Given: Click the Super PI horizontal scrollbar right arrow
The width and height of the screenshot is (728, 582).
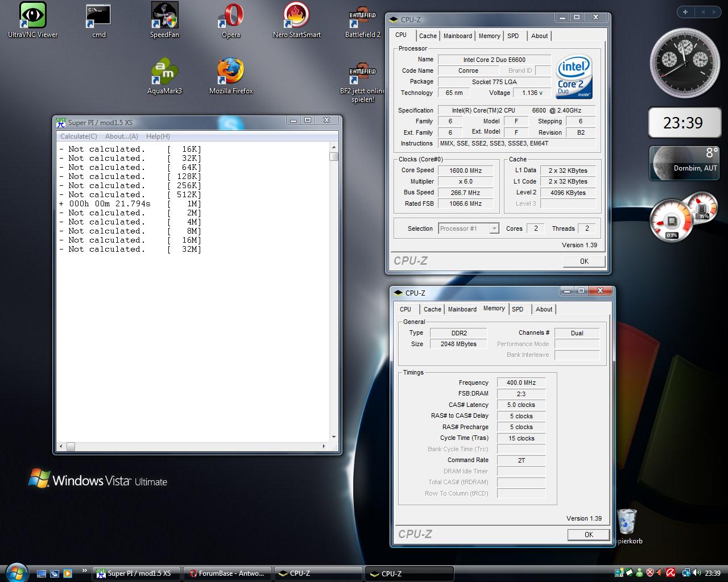Looking at the screenshot, I should pos(324,447).
